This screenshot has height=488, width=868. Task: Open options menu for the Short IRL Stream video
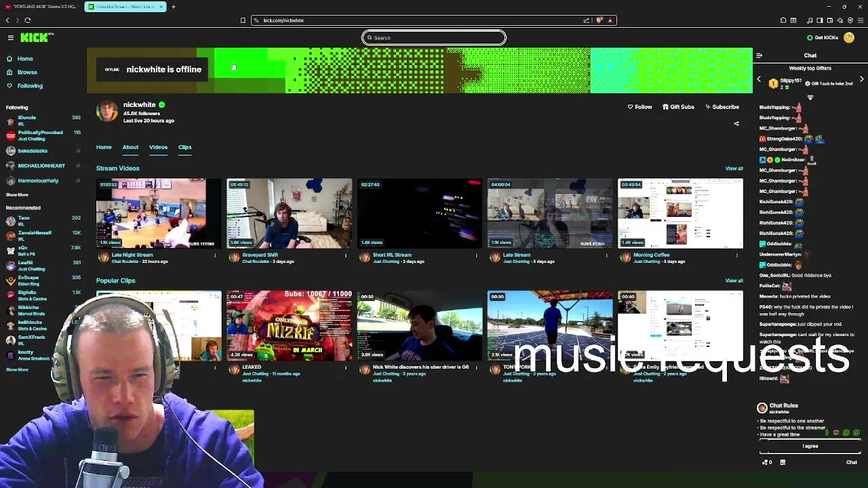pyautogui.click(x=476, y=256)
